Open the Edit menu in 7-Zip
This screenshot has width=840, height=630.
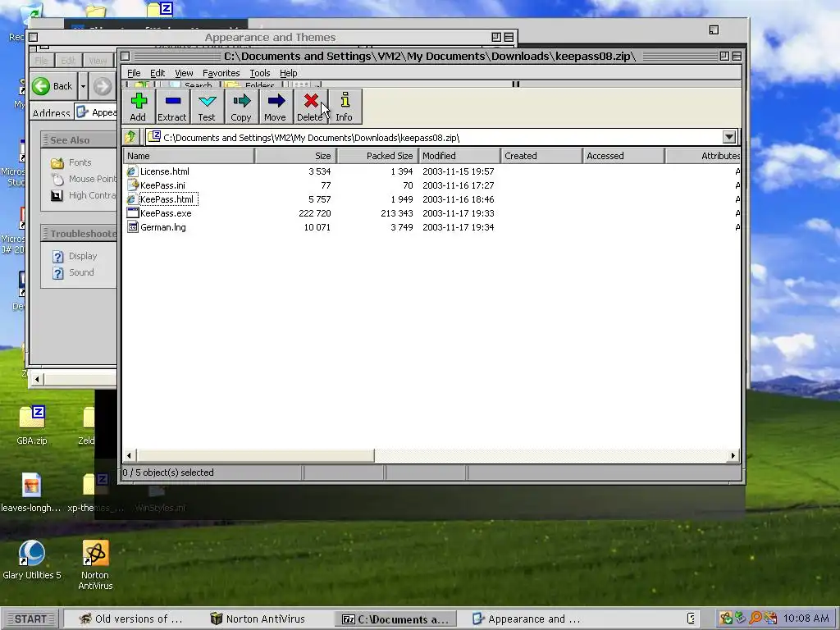coord(157,73)
